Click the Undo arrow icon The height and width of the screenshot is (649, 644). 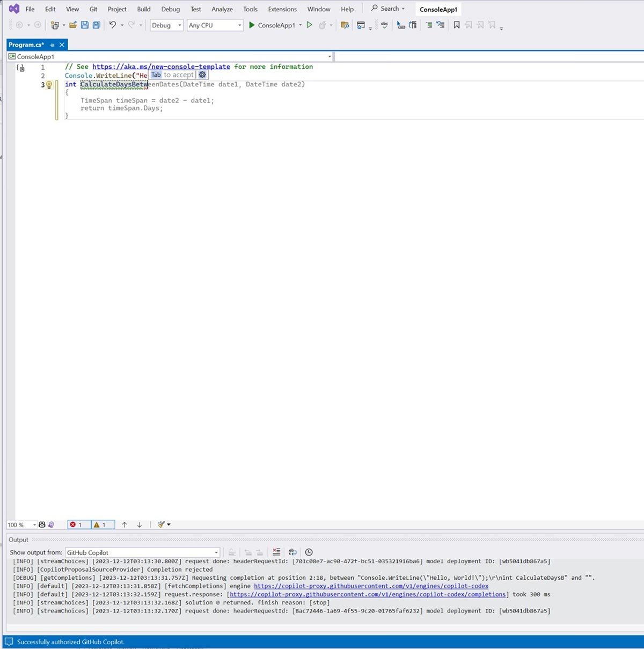point(113,25)
